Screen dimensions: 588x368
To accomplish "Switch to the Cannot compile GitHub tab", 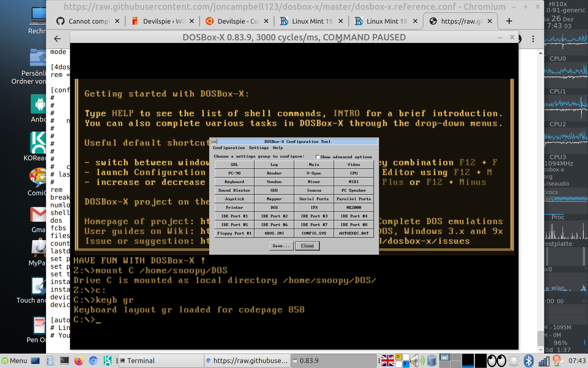I will tap(88, 21).
